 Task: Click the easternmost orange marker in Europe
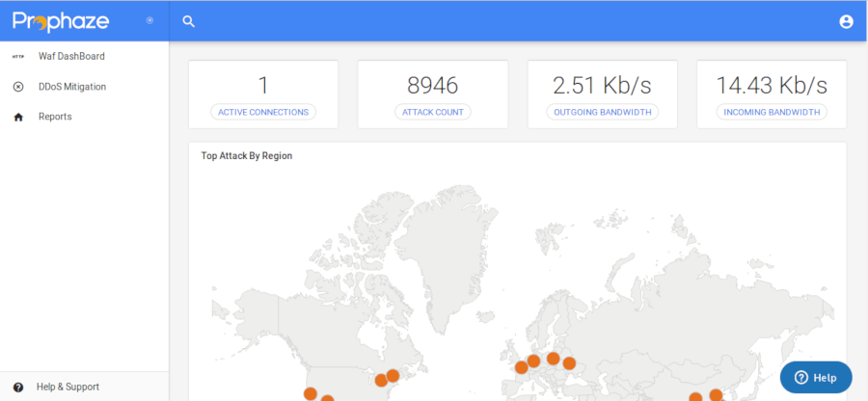(x=569, y=363)
